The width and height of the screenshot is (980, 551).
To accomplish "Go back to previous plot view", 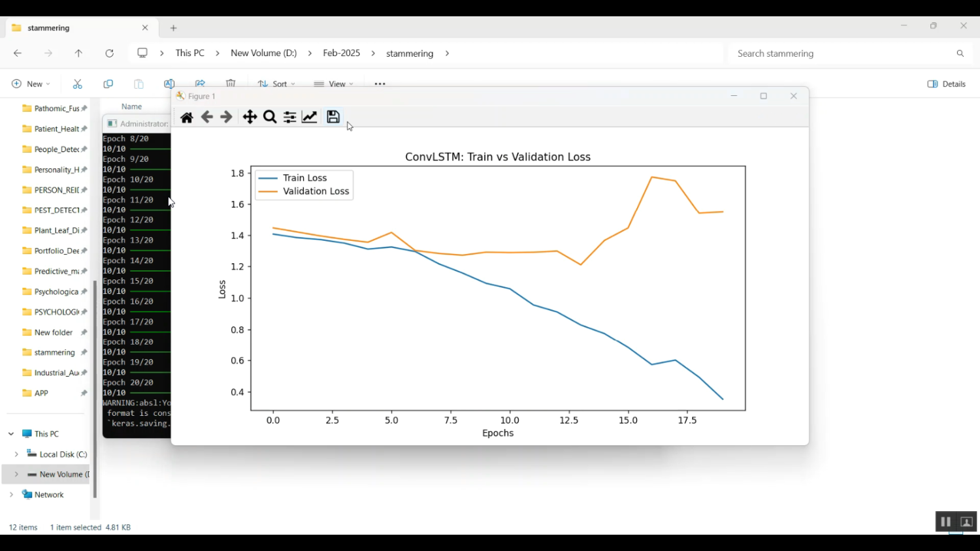I will (207, 118).
